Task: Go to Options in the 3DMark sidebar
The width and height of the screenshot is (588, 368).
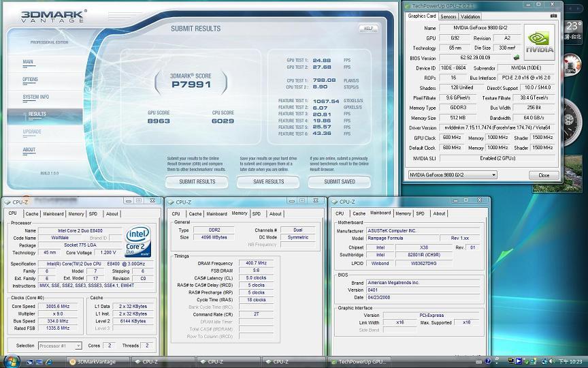Action: [30, 80]
